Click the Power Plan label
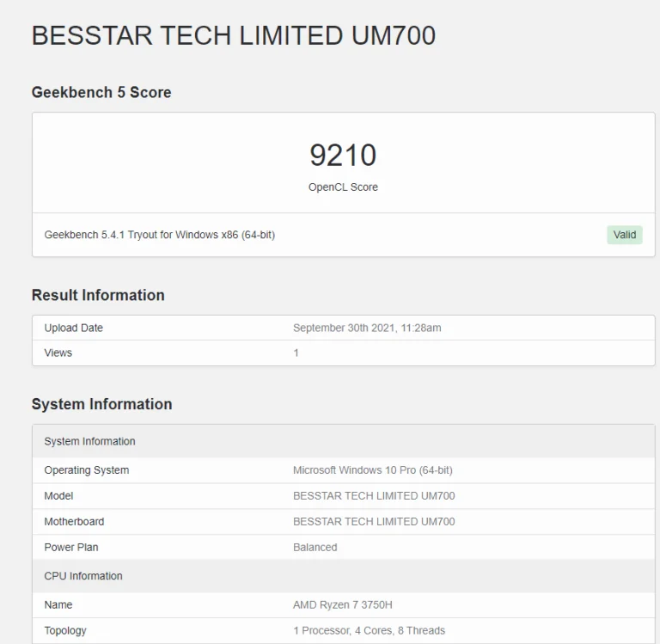 click(71, 547)
